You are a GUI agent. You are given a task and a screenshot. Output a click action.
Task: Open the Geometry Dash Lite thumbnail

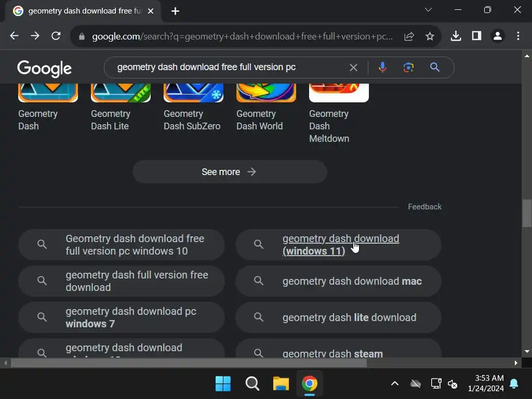tap(121, 92)
